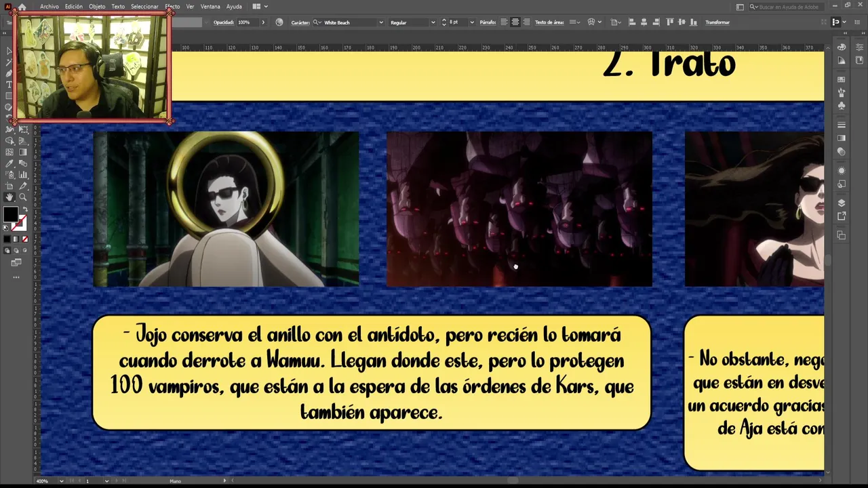The width and height of the screenshot is (868, 488).
Task: Open the Regular font style dropdown
Action: (433, 22)
